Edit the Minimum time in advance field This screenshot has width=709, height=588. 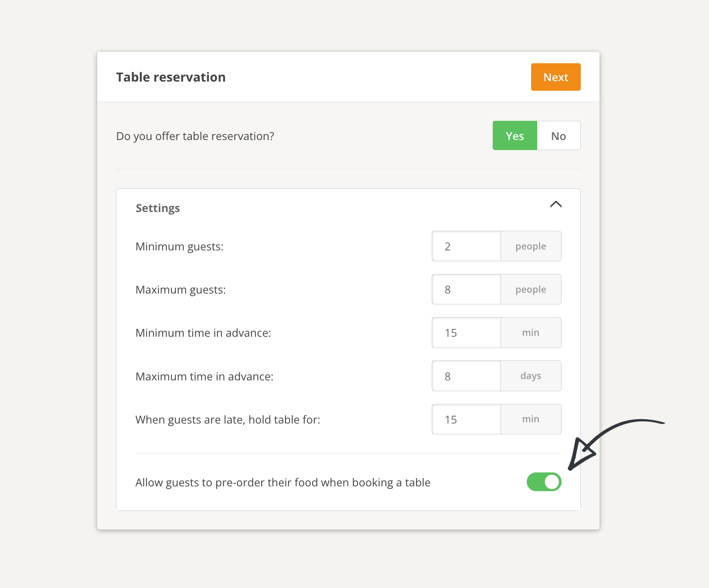466,333
